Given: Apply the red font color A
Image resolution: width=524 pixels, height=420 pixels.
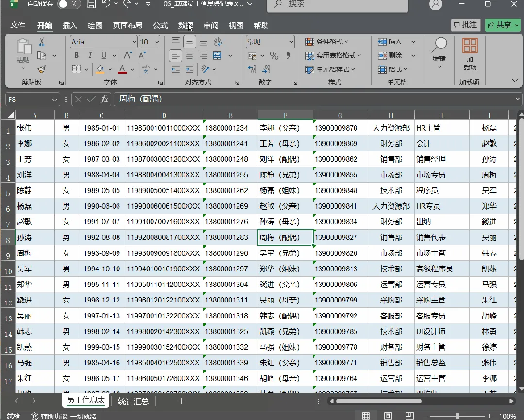Looking at the screenshot, I should pos(122,69).
